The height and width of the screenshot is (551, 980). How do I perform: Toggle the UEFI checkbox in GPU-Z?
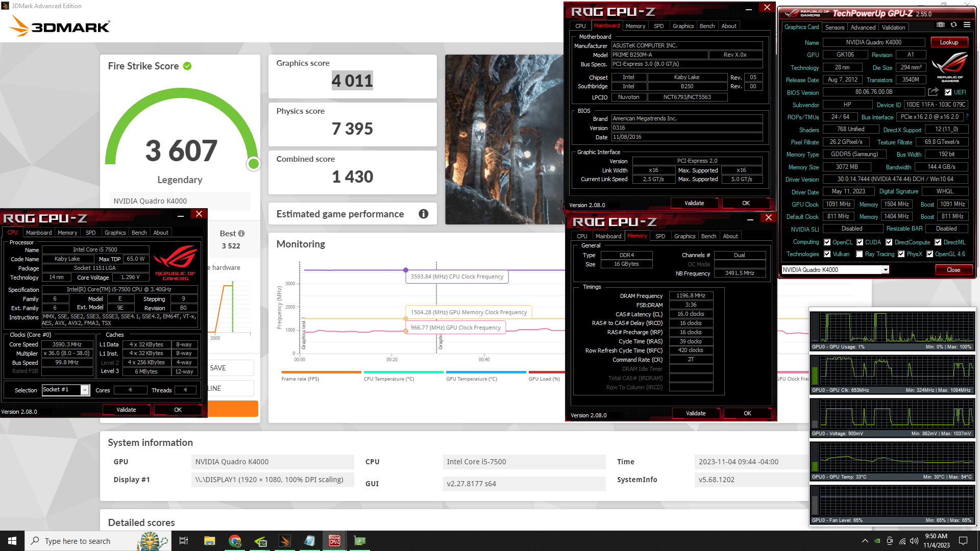[948, 92]
